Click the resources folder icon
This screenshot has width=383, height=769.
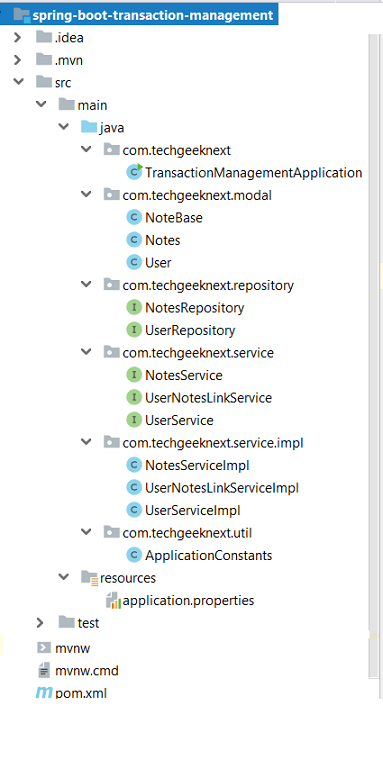89,578
